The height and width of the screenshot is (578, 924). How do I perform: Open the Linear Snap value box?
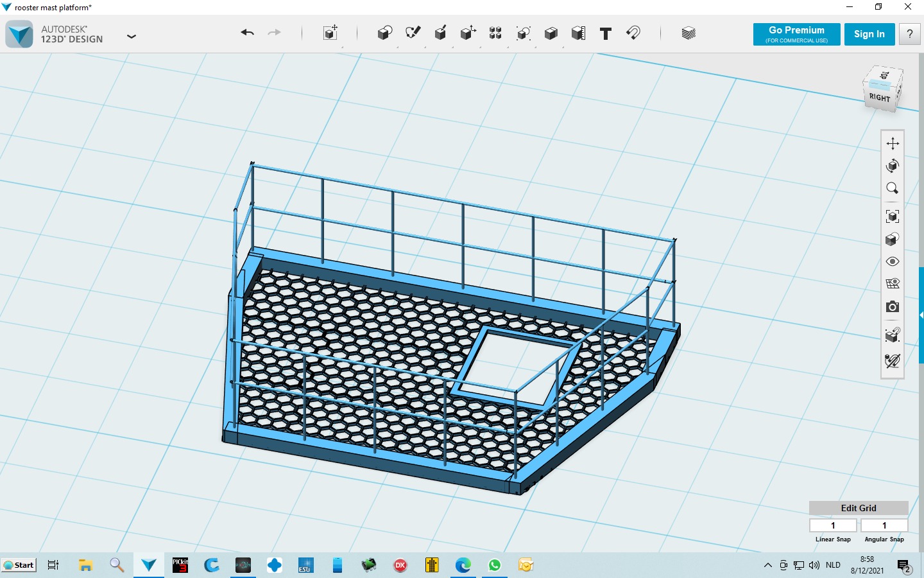coord(833,525)
